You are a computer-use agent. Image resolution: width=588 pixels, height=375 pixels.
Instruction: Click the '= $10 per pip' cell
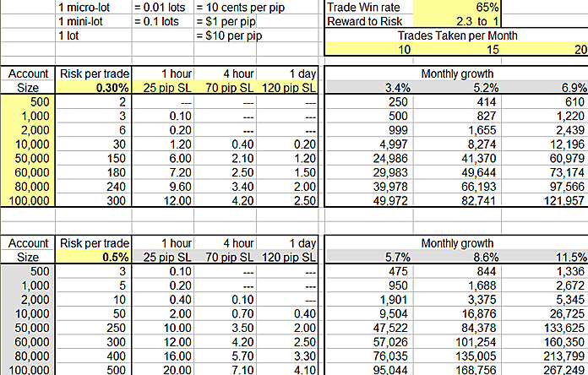pyautogui.click(x=226, y=35)
